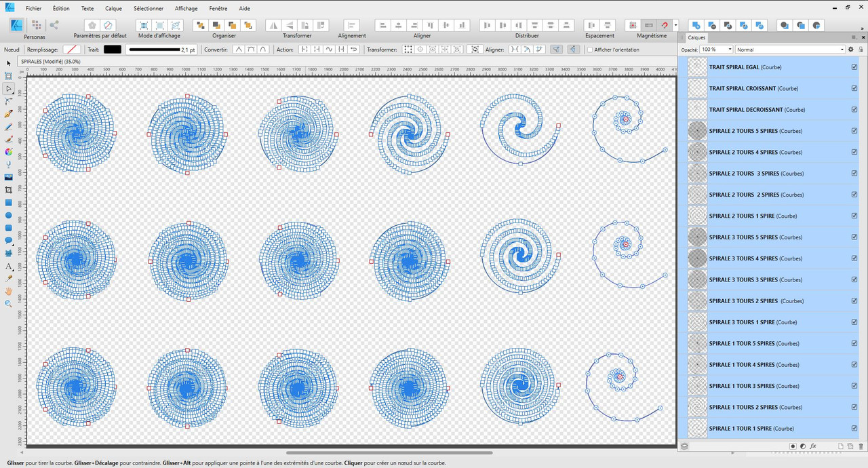Viewport: 868px width, 468px height.
Task: Open the Édition menu
Action: 61,9
